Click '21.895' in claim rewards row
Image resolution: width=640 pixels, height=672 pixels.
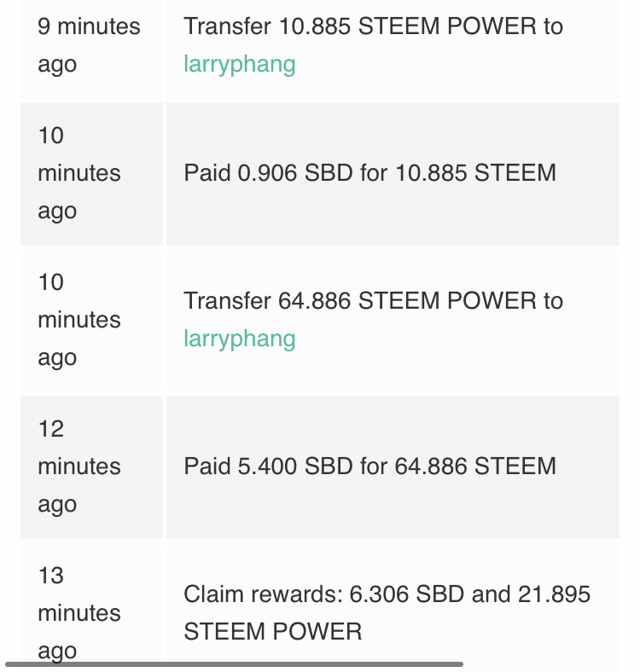[x=554, y=594]
